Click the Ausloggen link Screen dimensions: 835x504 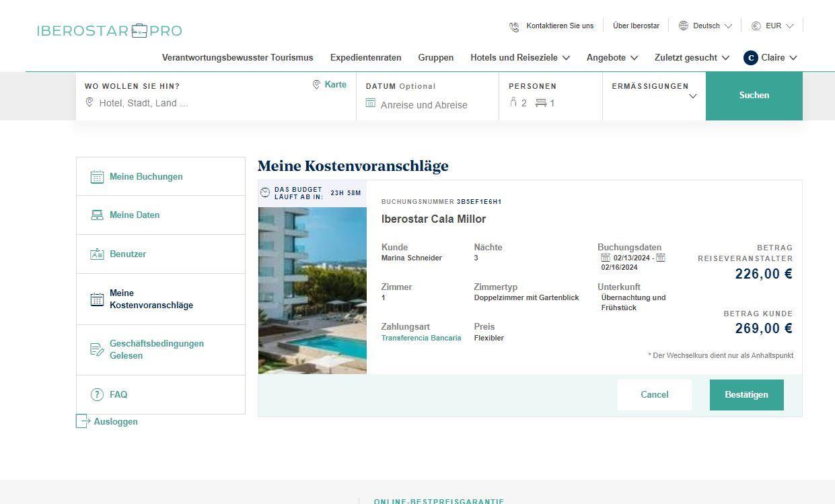[116, 422]
